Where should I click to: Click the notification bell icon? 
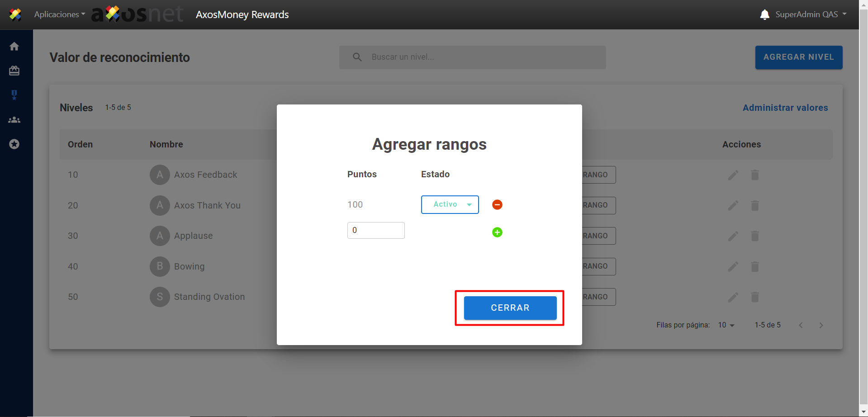click(x=764, y=14)
